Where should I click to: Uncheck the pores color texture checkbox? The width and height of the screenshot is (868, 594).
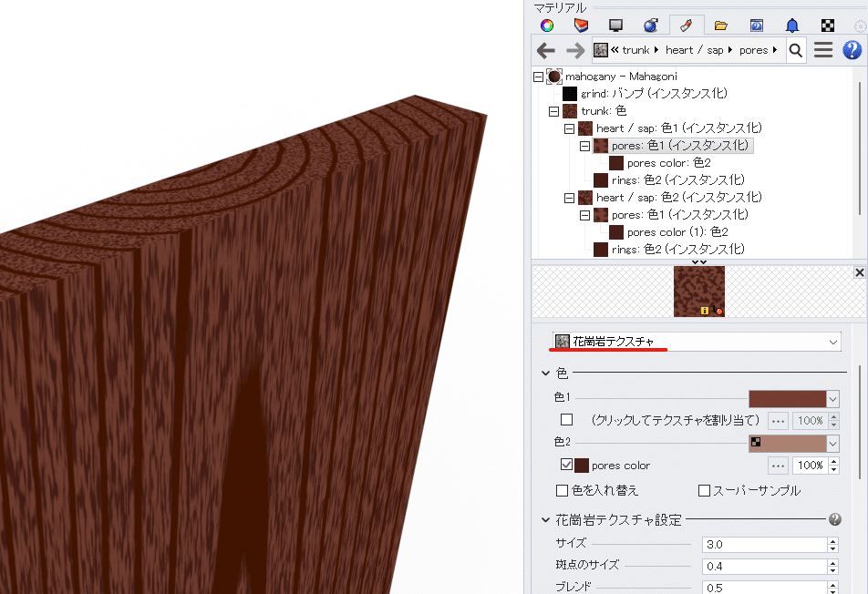point(566,465)
